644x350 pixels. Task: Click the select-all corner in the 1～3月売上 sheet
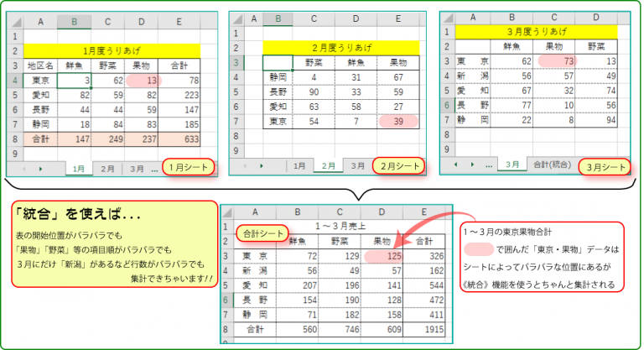(226, 212)
